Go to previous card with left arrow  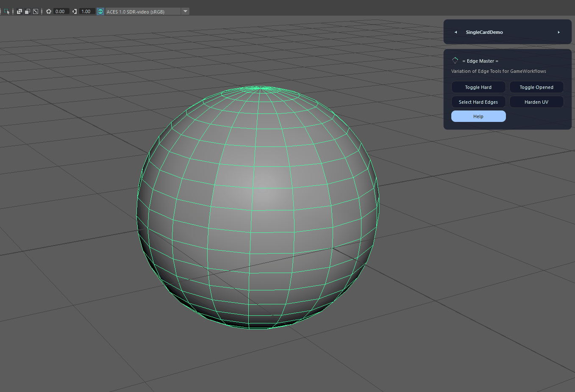456,32
